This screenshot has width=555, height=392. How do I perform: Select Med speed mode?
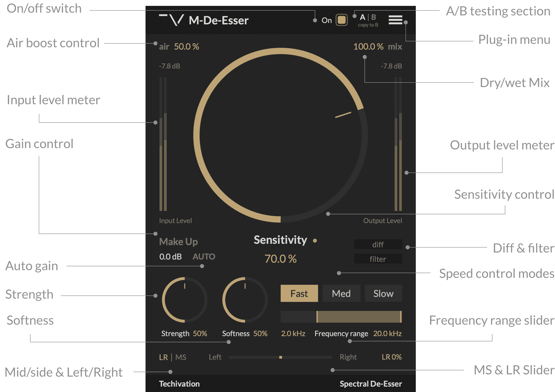[x=341, y=293]
